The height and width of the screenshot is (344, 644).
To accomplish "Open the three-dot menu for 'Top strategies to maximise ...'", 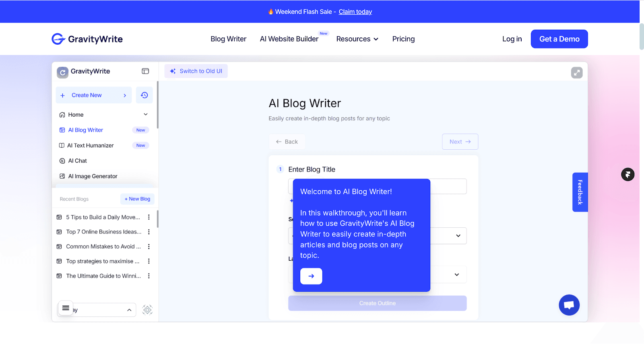I will click(149, 261).
